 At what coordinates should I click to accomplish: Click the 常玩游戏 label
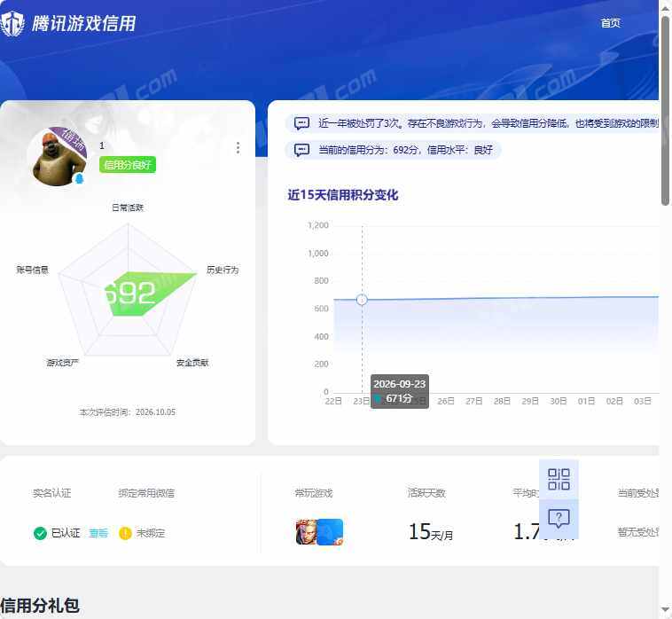313,493
